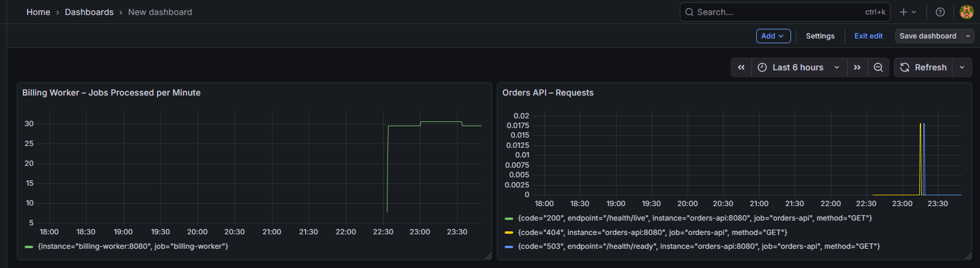Go to Home breadcrumb

click(x=39, y=12)
